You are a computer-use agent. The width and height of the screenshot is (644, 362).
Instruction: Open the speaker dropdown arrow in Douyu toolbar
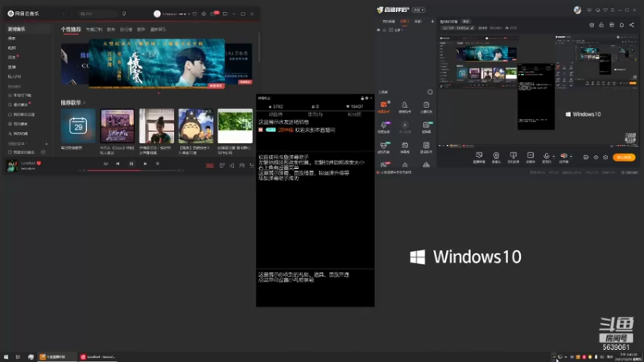click(571, 156)
